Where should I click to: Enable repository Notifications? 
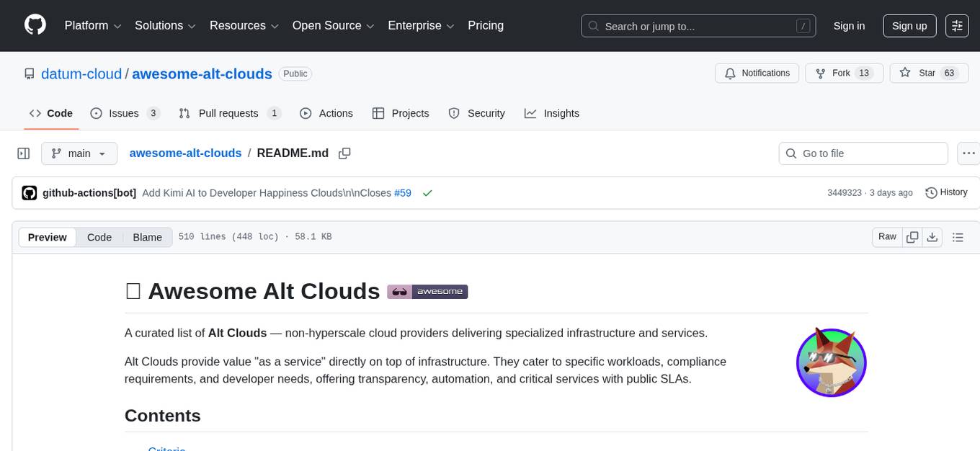(x=757, y=73)
